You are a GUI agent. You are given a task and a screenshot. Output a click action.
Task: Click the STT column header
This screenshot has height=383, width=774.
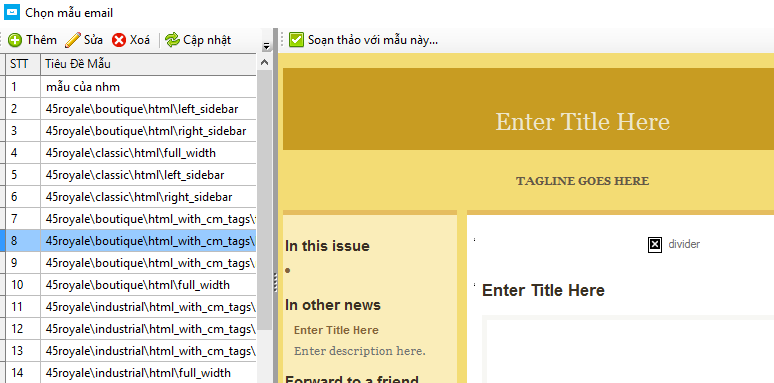[23, 64]
